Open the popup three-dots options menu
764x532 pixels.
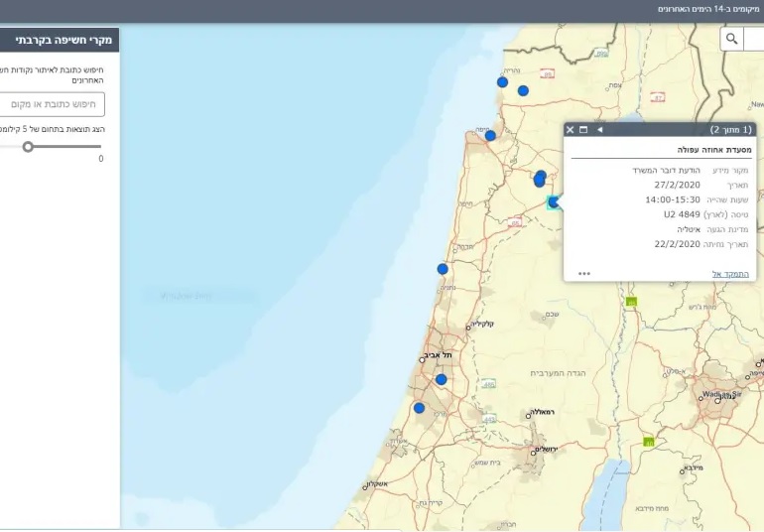pyautogui.click(x=584, y=273)
